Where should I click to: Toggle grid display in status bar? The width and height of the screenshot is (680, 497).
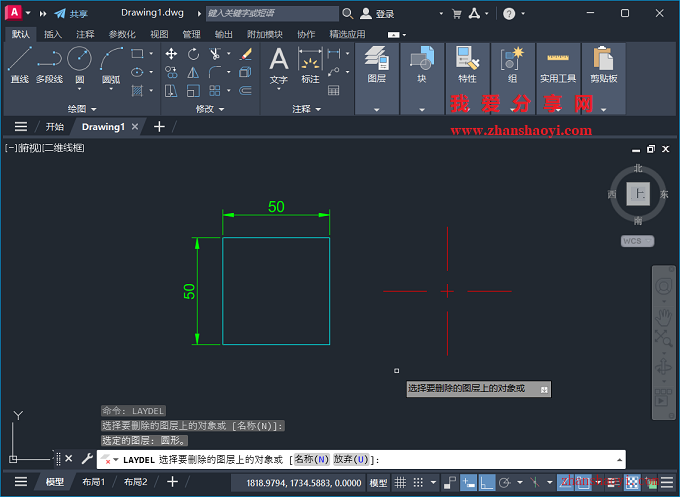coord(401,483)
